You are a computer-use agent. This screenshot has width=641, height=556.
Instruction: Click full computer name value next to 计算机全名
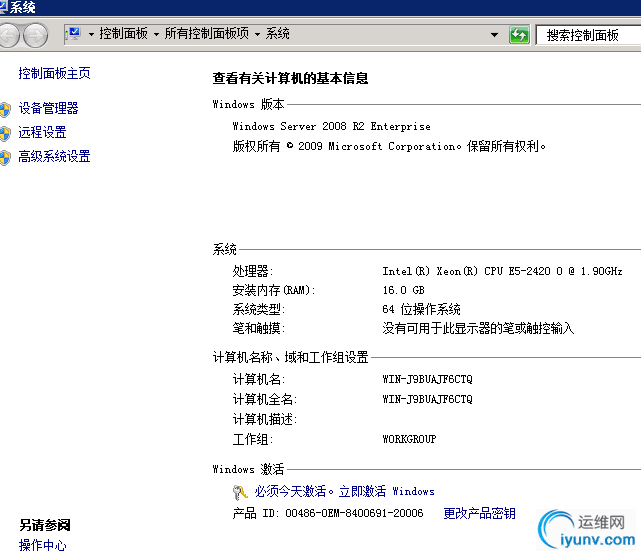(x=427, y=399)
